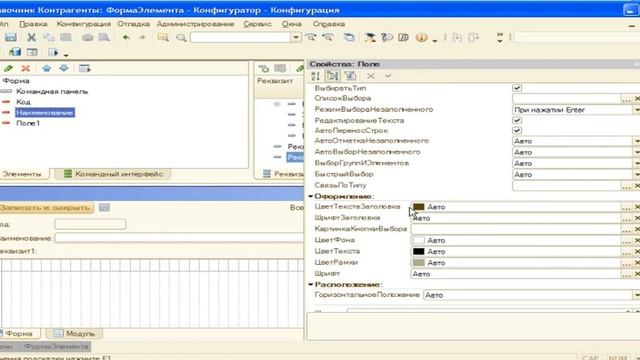This screenshot has height=360, width=640.
Task: Open the ГоризонтальноеПоложение dropdown
Action: click(636, 295)
